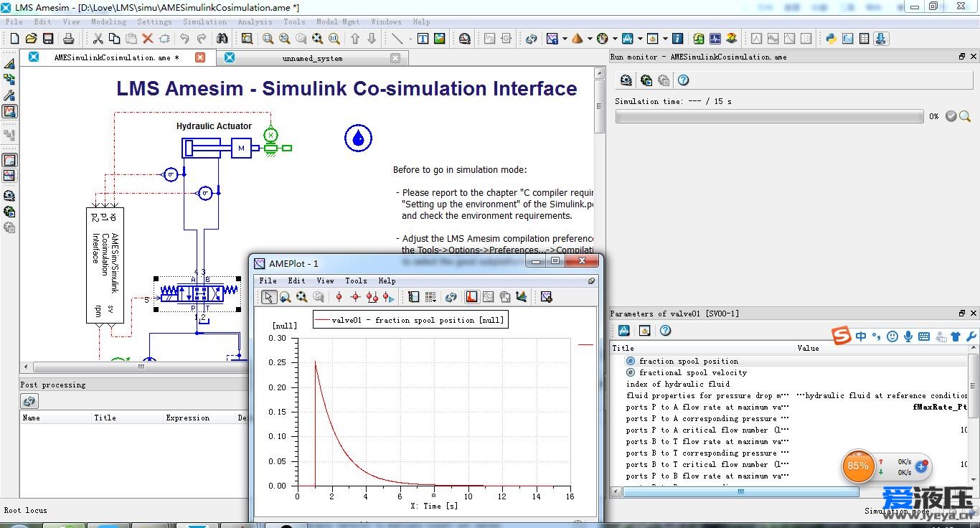980x528 pixels.
Task: Switch to unnamed_system tab
Action: point(313,58)
